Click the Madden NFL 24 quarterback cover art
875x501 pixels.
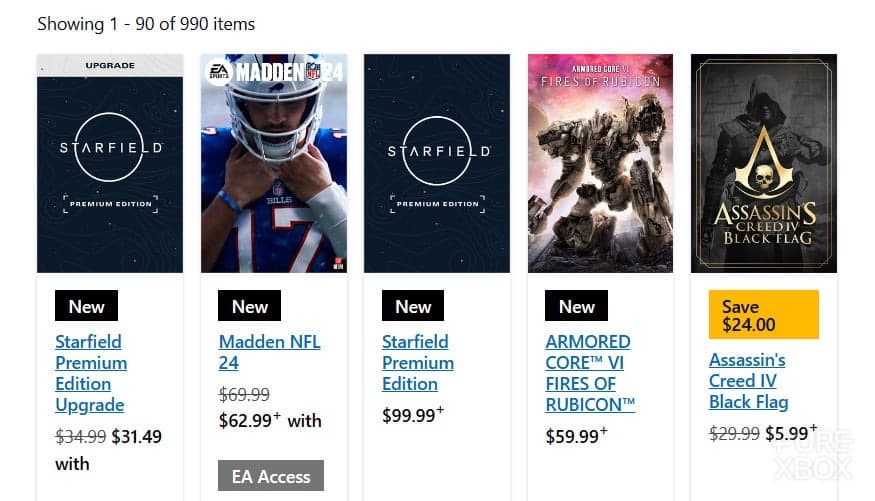coord(273,170)
